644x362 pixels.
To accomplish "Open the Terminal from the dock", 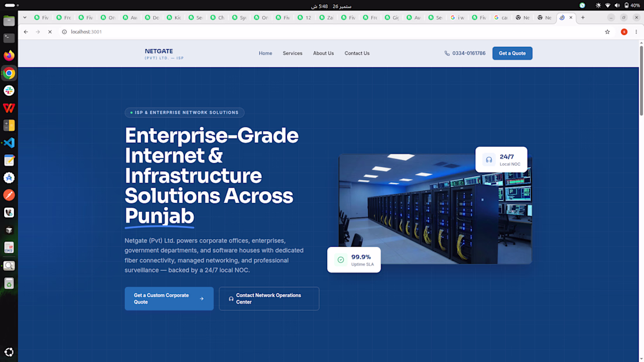I will click(9, 38).
